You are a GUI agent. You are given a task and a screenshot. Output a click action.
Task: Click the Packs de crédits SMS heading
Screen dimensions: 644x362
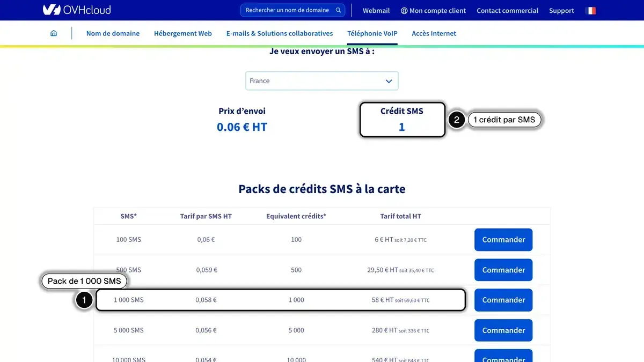coord(322,189)
